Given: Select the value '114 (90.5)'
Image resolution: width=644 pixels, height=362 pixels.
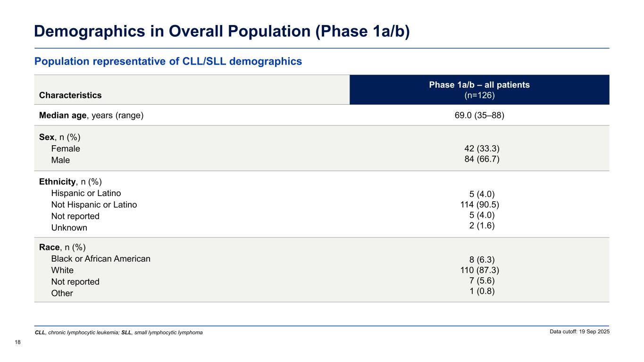Looking at the screenshot, I should [480, 205].
